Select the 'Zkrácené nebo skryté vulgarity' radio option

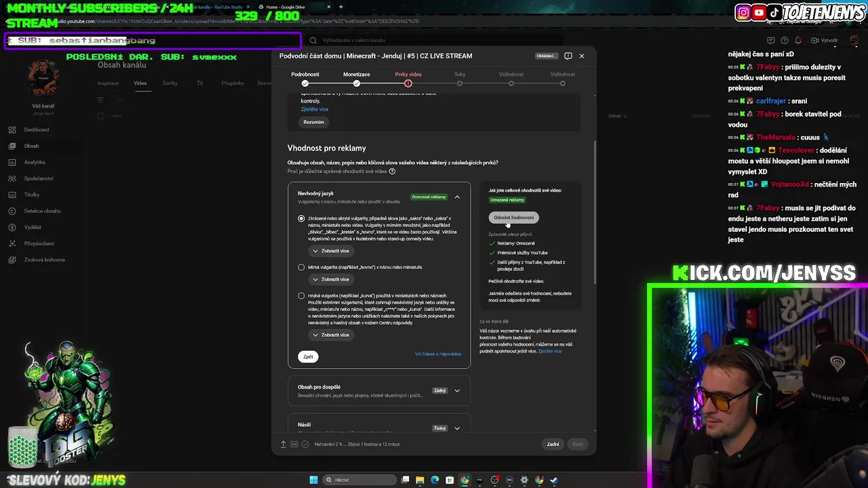[301, 218]
